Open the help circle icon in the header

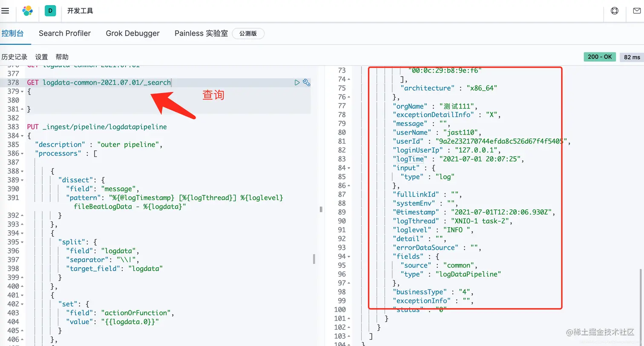[x=615, y=11]
